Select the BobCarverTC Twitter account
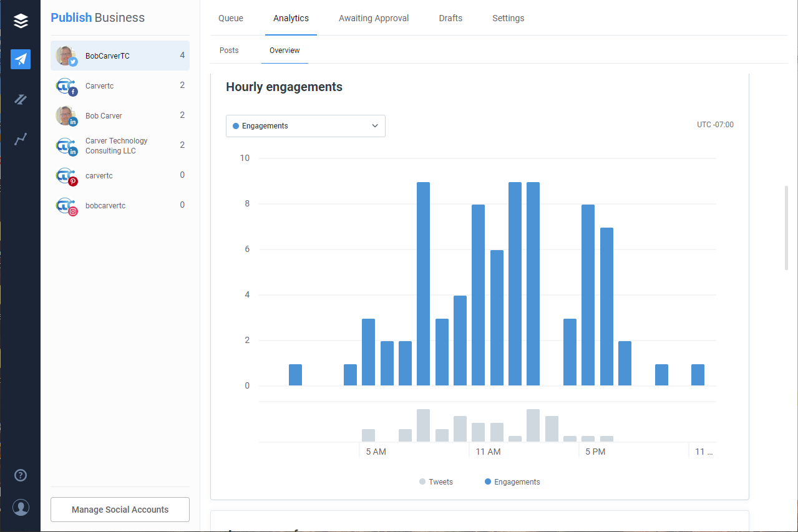 tap(120, 56)
